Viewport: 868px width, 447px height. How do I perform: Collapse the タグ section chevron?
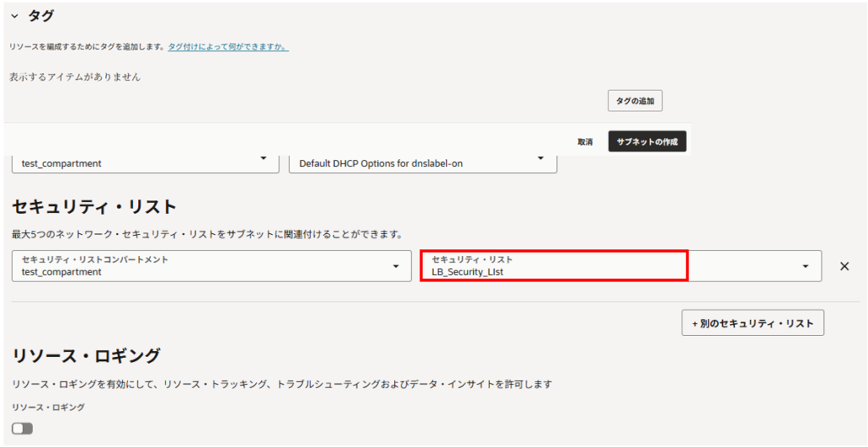(x=14, y=16)
